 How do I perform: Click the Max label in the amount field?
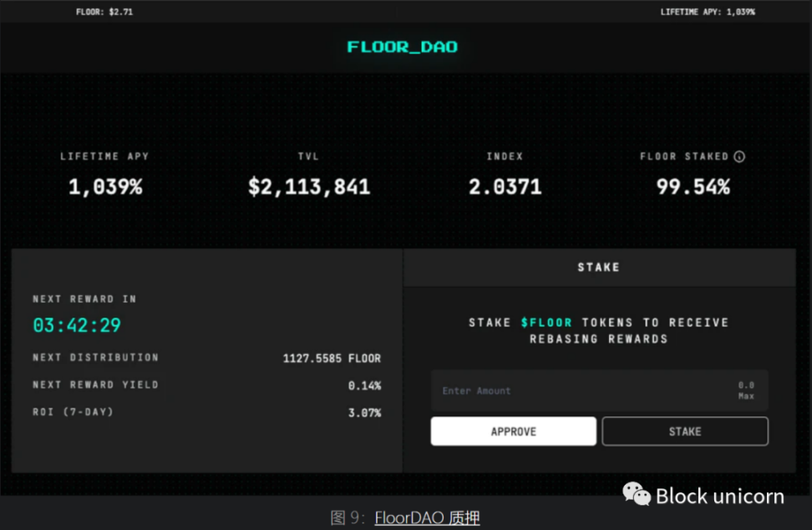[x=745, y=396]
